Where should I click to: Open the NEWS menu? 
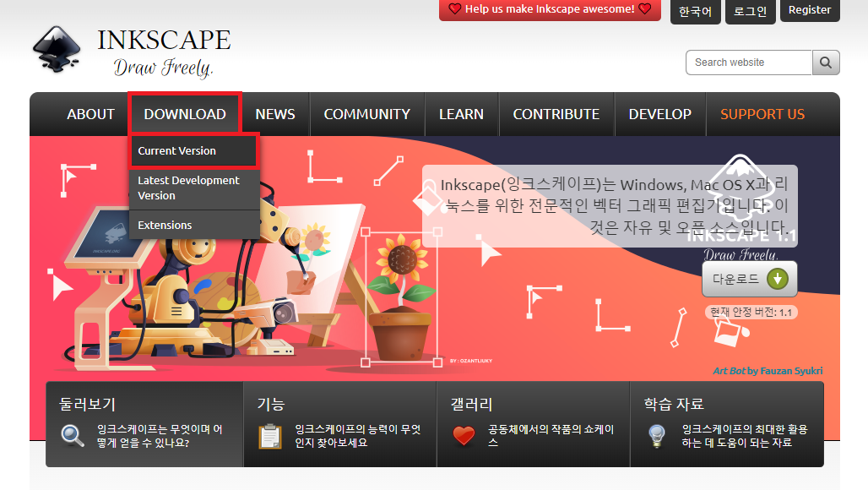(x=275, y=114)
